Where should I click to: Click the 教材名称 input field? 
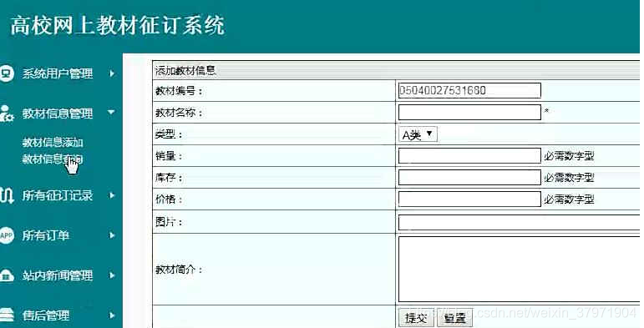point(469,112)
